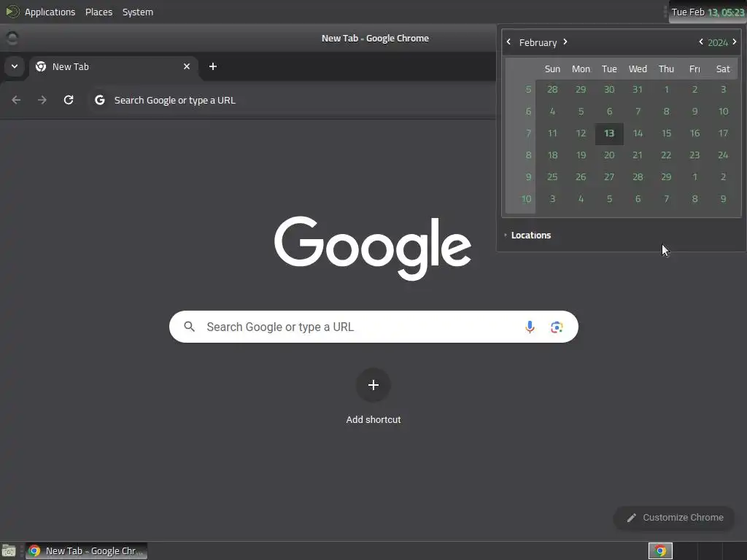
Task: Click the magnifier icon in search box
Action: pos(189,327)
